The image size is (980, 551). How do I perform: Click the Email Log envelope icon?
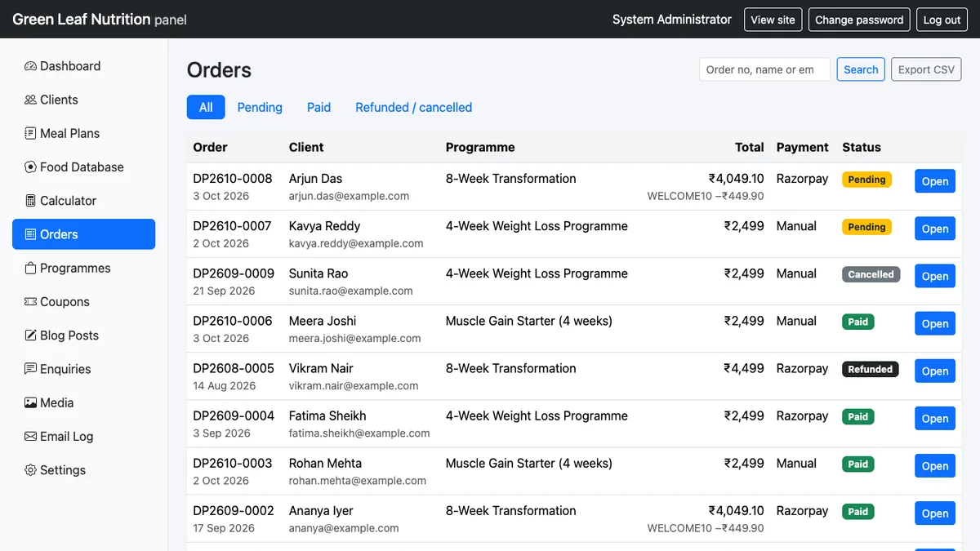point(30,436)
